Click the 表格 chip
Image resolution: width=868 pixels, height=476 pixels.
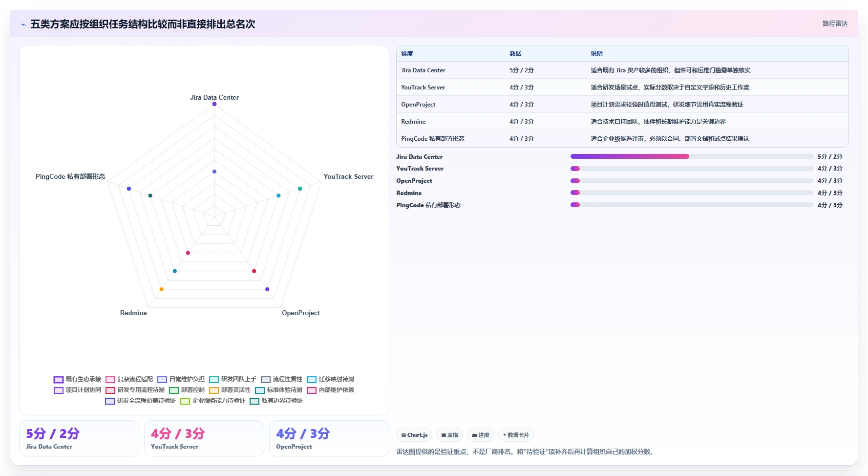point(449,435)
